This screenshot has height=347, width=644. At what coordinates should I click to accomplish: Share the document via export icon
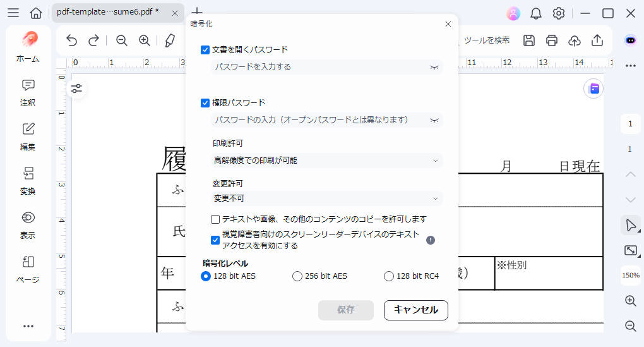pyautogui.click(x=597, y=40)
